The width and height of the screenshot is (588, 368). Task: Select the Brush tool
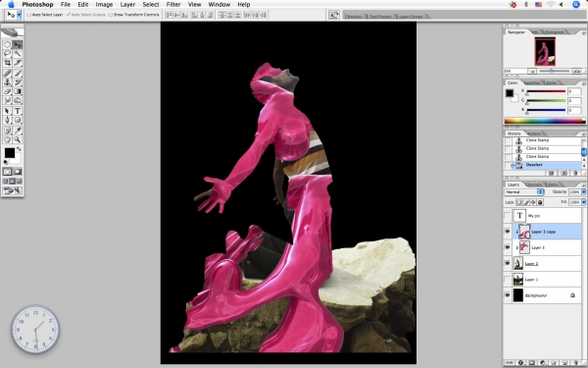(18, 74)
